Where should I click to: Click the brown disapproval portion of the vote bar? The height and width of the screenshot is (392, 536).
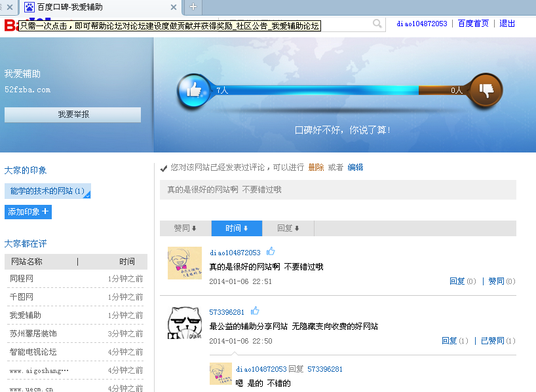coord(444,90)
